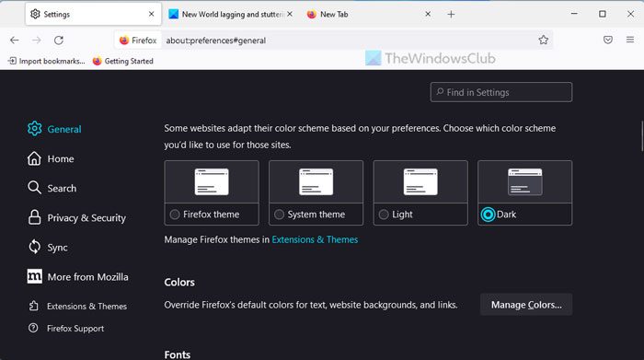Click the Dark theme preview thumbnail

[x=525, y=181]
